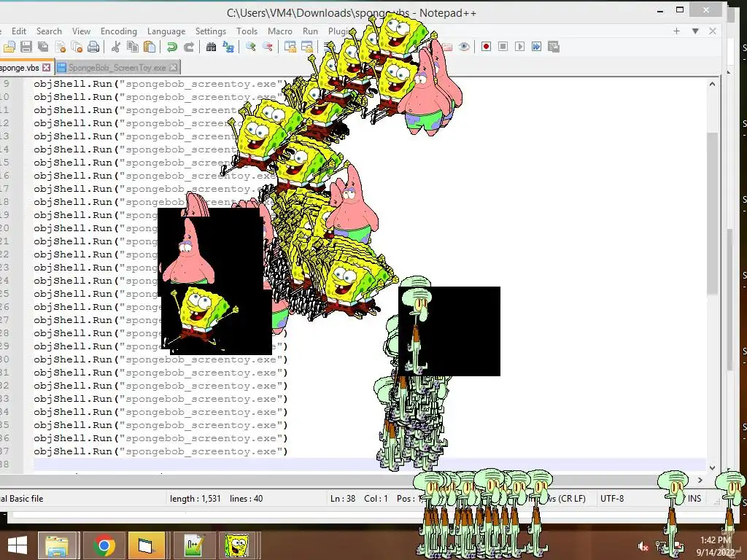Open the Settings menu

[x=211, y=31]
